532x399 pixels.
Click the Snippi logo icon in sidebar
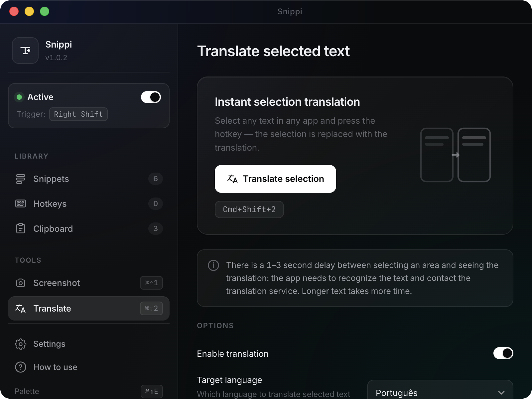[25, 51]
